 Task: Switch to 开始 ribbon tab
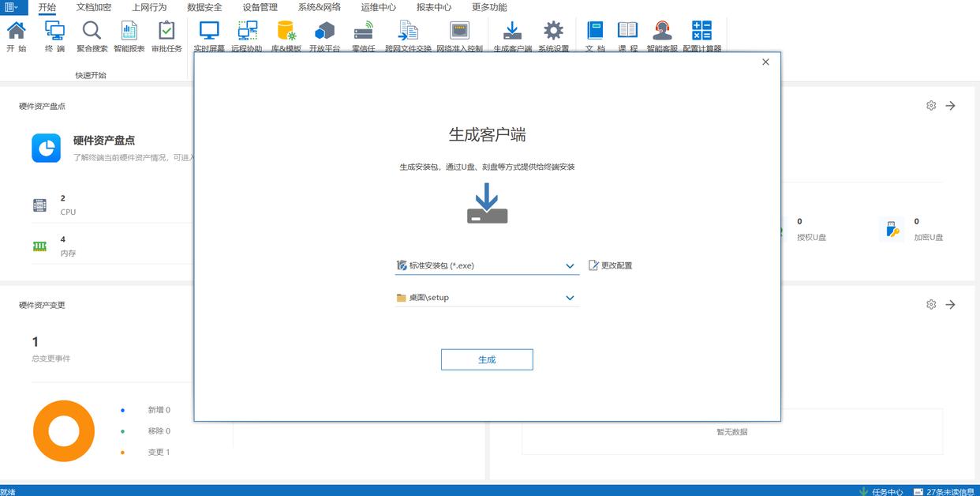tap(47, 7)
